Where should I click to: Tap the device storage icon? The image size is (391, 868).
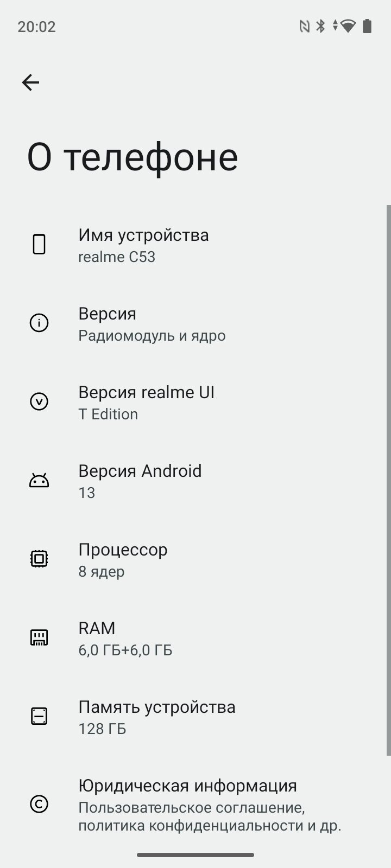39,716
